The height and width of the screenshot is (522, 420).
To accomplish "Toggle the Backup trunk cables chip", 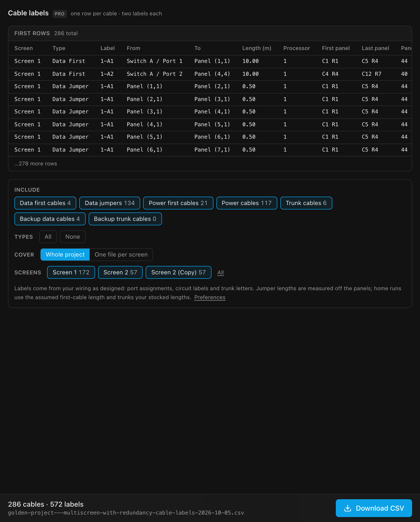I will tap(125, 219).
